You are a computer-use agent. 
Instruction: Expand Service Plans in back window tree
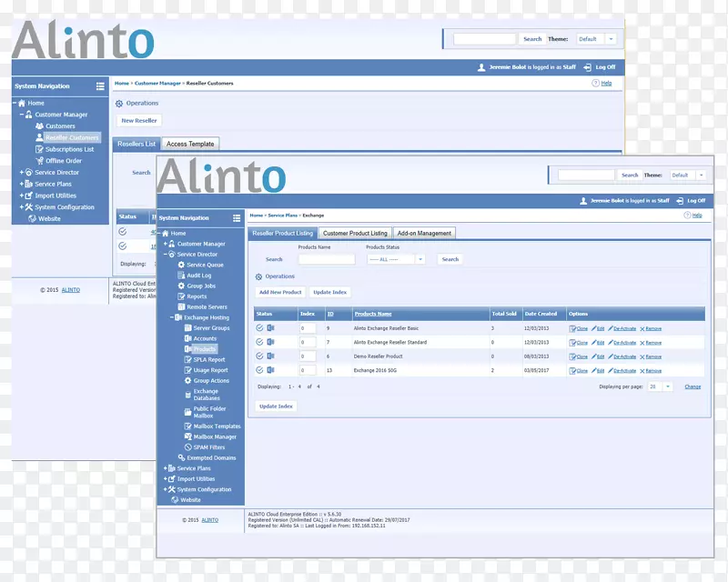click(21, 185)
